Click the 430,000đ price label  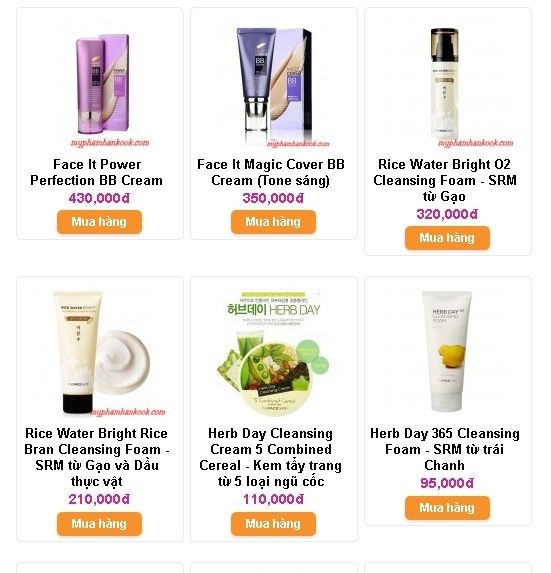99,198
